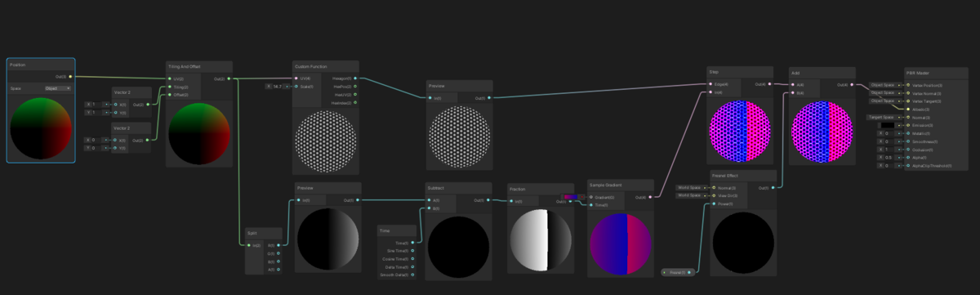
Task: Click Hexagon(1) output port on Custom Function
Action: pyautogui.click(x=354, y=78)
